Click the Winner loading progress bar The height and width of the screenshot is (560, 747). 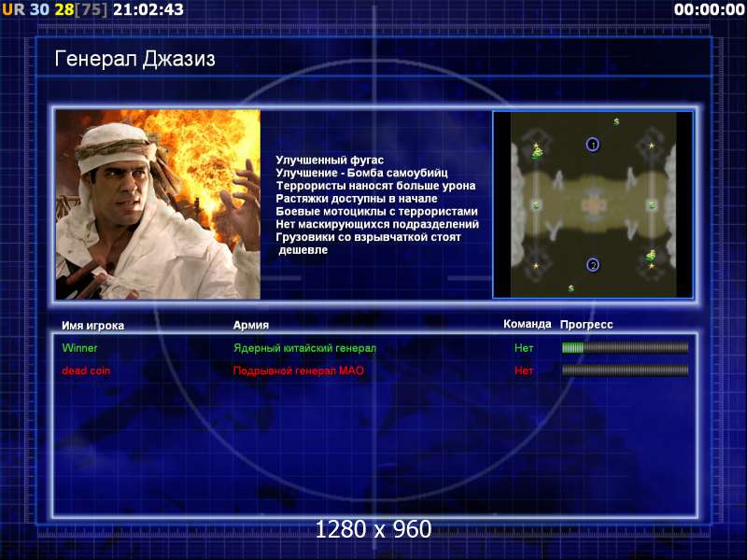click(x=625, y=348)
